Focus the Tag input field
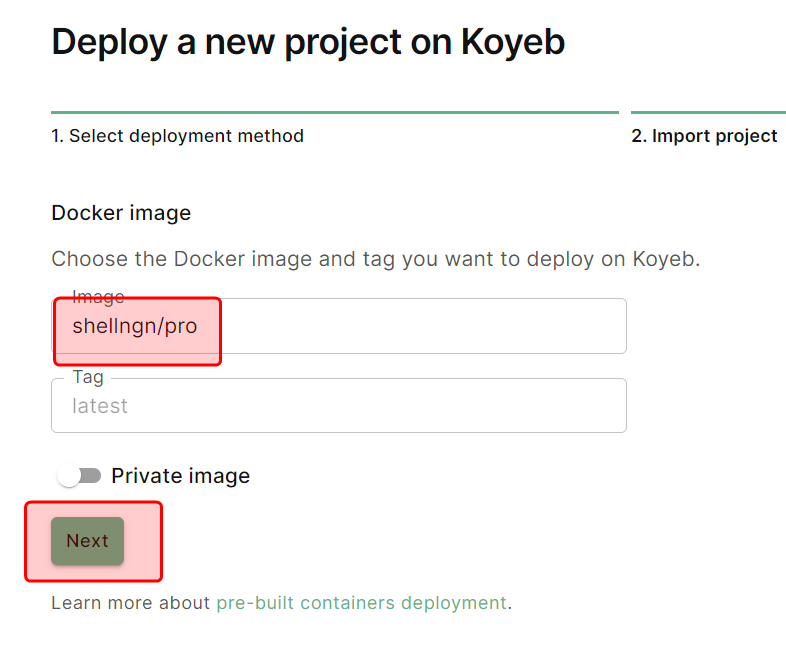This screenshot has height=659, width=786. pyautogui.click(x=338, y=406)
